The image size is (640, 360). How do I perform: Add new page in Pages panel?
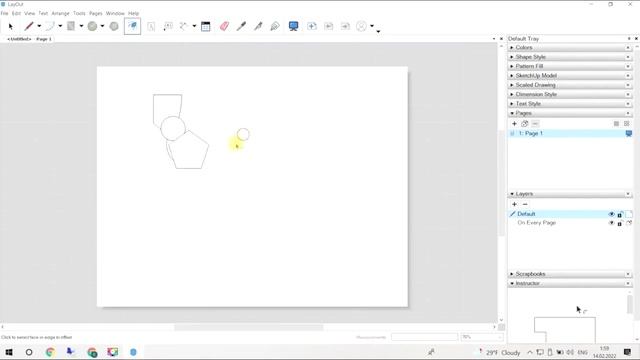pyautogui.click(x=514, y=124)
